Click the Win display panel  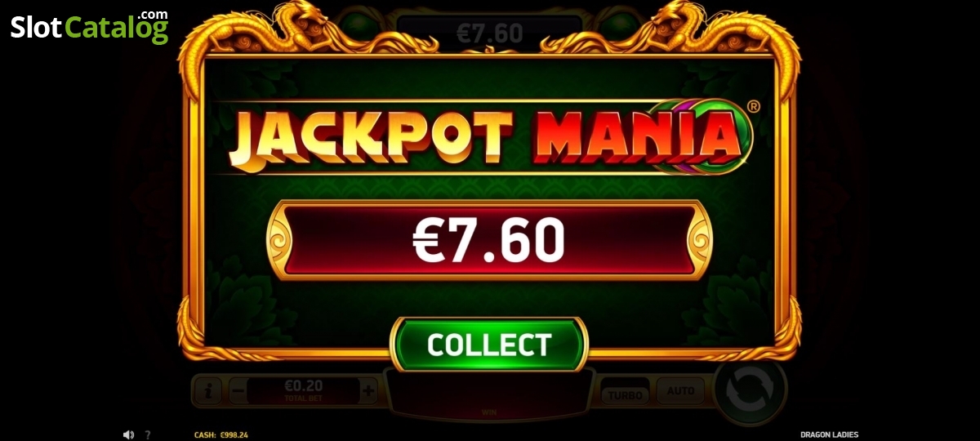click(488, 396)
